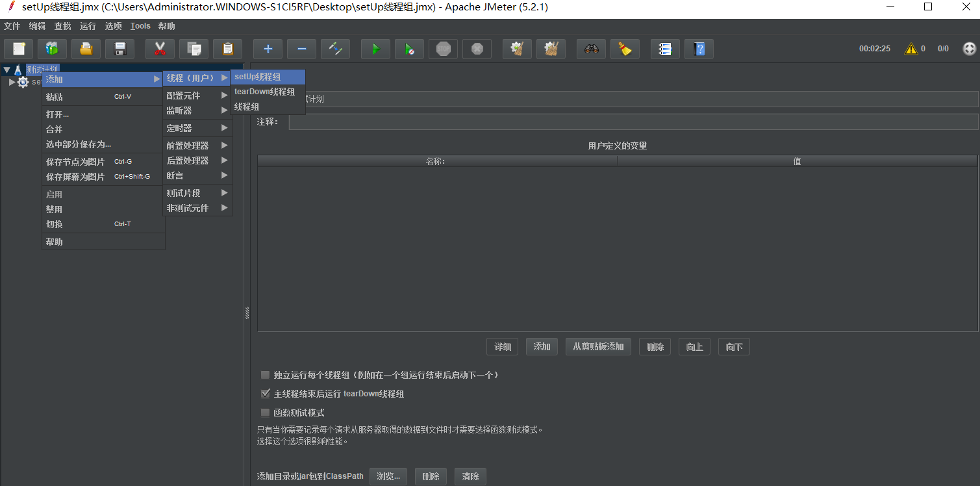Click the 详细 button
Screen dimensions: 980x486
(x=503, y=347)
